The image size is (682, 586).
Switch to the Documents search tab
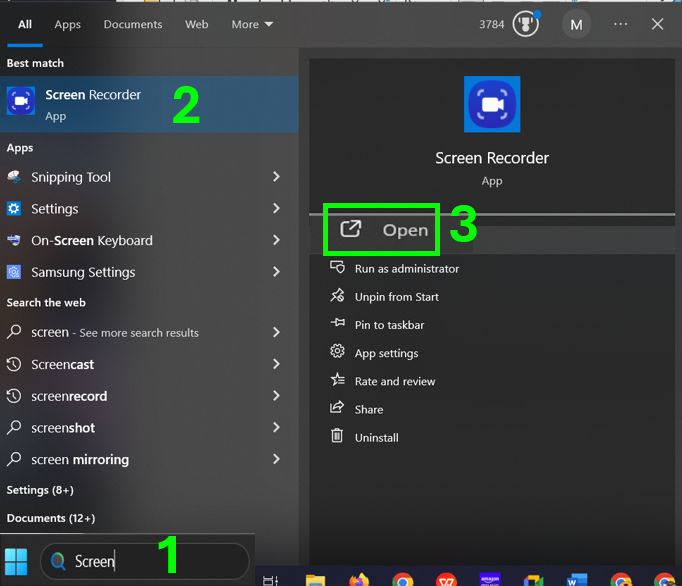[132, 24]
